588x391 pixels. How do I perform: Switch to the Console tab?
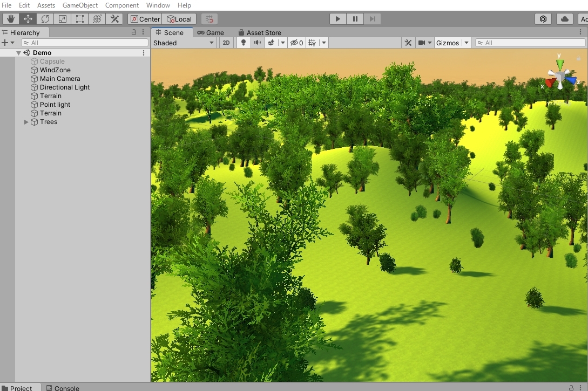pos(63,388)
